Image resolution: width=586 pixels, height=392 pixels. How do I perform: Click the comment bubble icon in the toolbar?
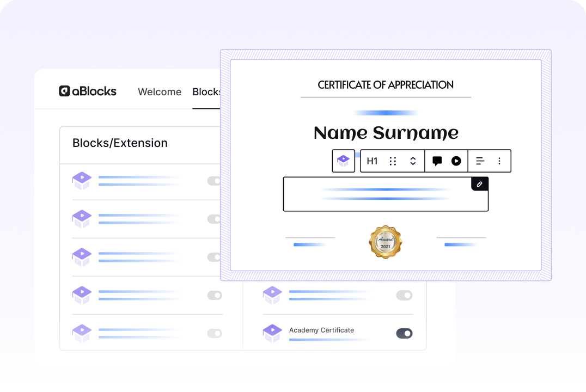(437, 161)
